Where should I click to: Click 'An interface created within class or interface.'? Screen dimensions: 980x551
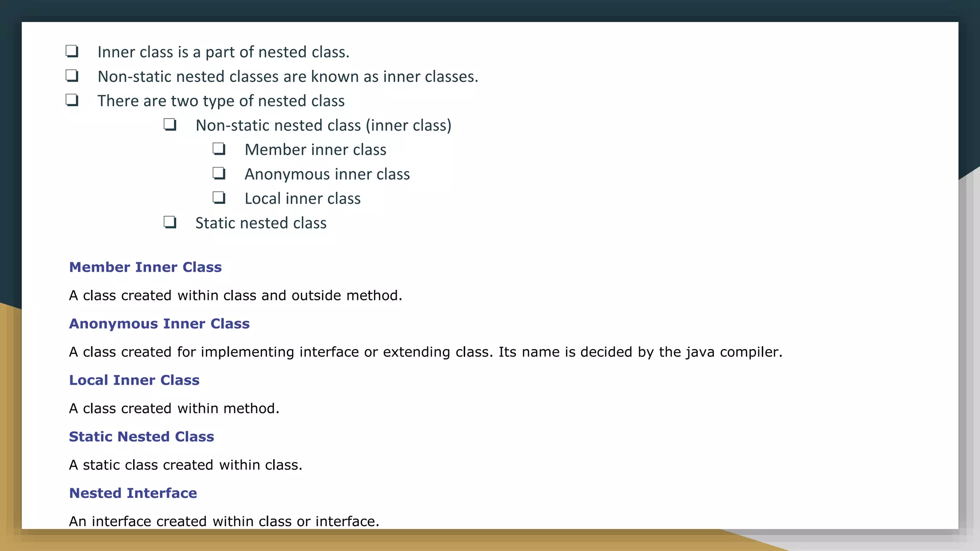click(224, 521)
